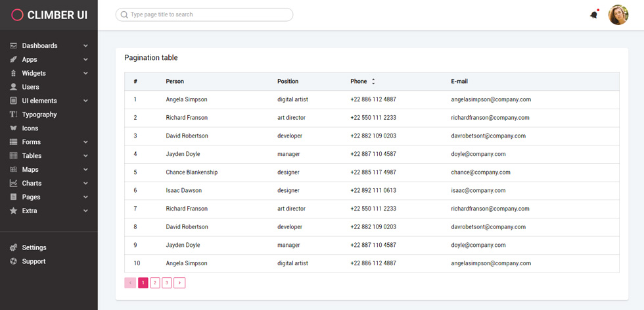Click the Person column header
This screenshot has height=310, width=644.
tap(175, 82)
